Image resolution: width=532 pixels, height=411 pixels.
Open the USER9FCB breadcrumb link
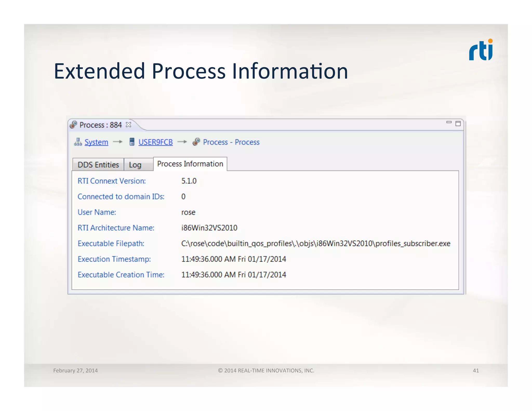156,142
